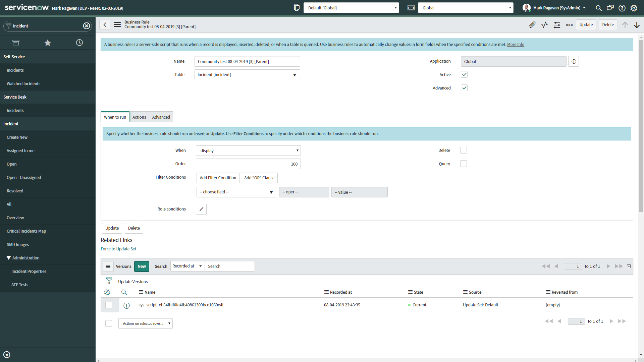The width and height of the screenshot is (644, 362).
Task: Open the All Applications navigator tab
Action: coord(16,43)
